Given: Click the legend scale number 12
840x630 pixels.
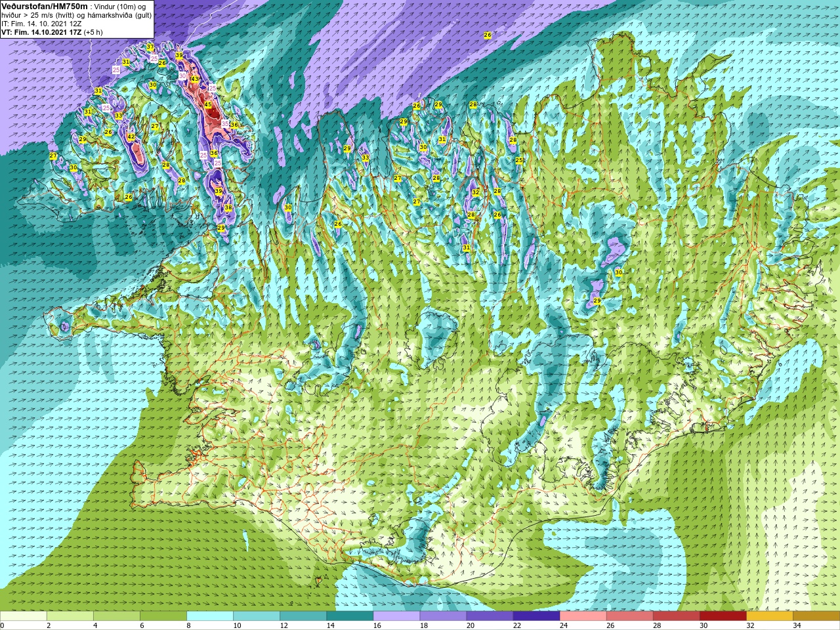Looking at the screenshot, I should (x=284, y=625).
